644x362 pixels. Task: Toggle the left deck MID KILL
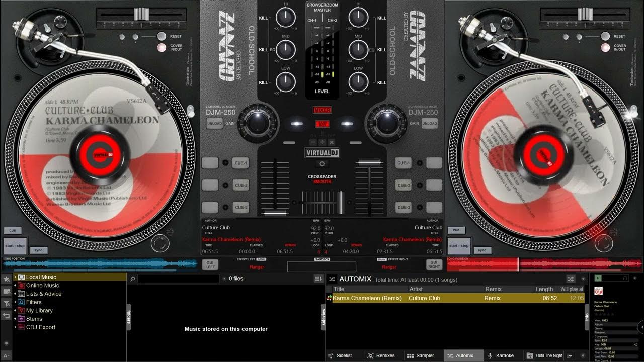coord(263,50)
